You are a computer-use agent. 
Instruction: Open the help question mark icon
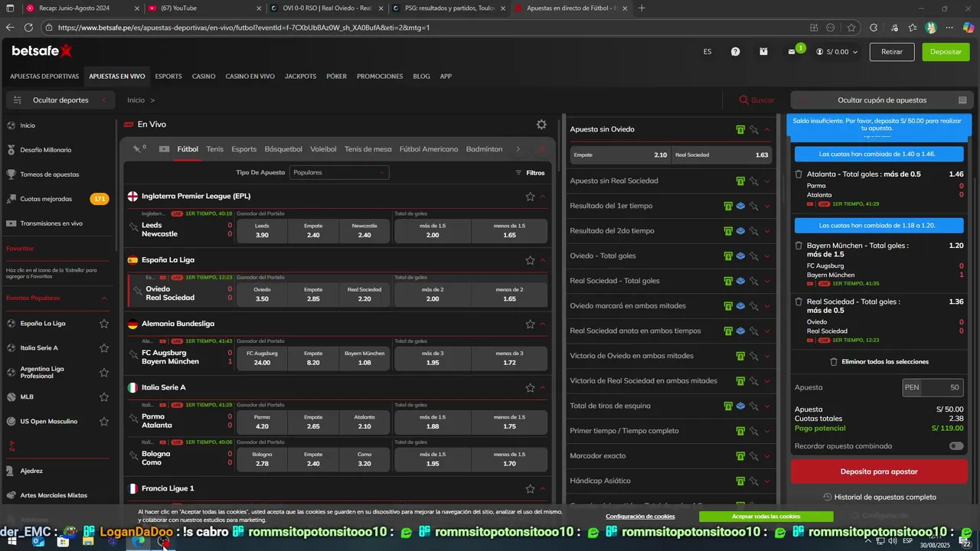[735, 52]
